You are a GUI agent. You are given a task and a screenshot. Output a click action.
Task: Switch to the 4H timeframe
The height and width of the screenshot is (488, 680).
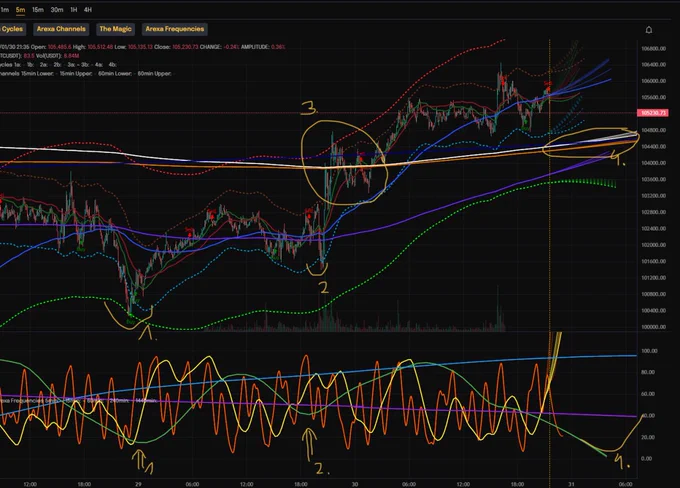(88, 10)
